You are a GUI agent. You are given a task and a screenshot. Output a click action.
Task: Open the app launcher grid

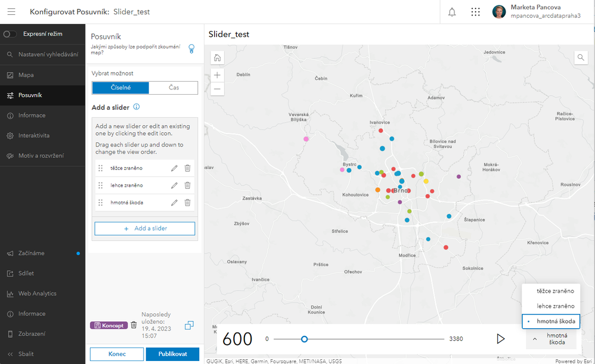coord(475,12)
